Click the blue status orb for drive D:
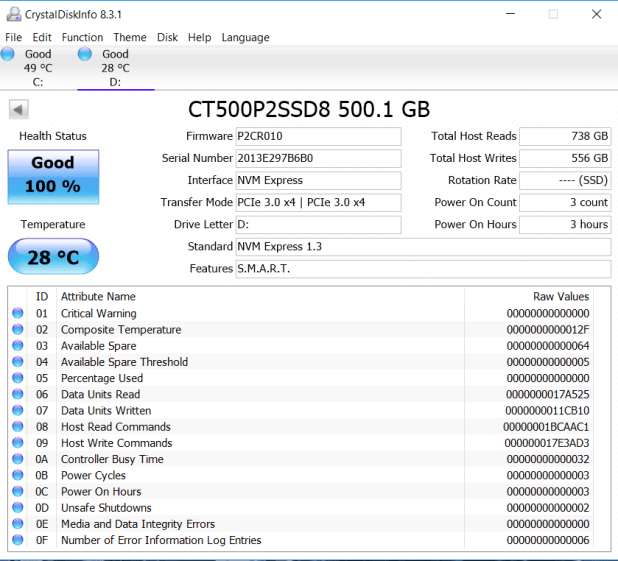Screen dimensions: 618x561 click(x=85, y=54)
